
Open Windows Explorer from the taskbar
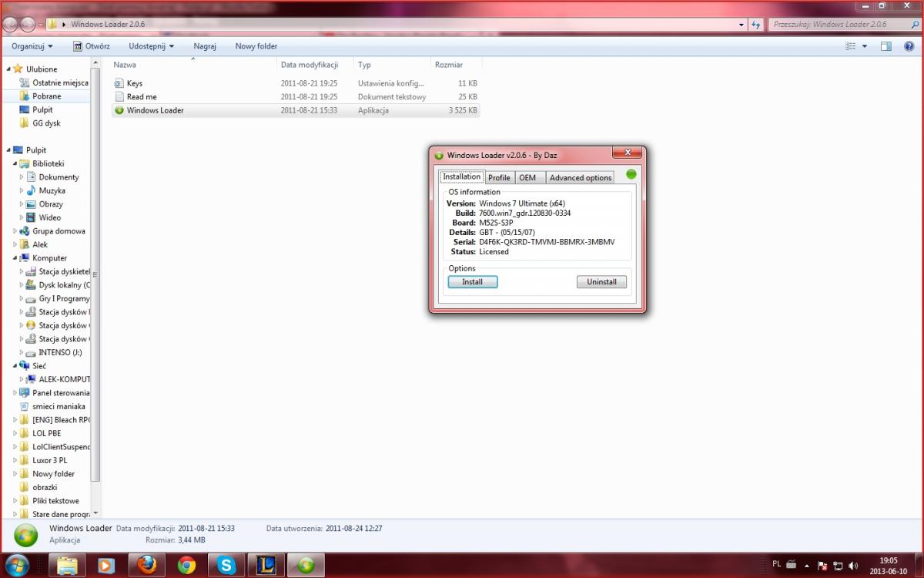click(x=68, y=566)
